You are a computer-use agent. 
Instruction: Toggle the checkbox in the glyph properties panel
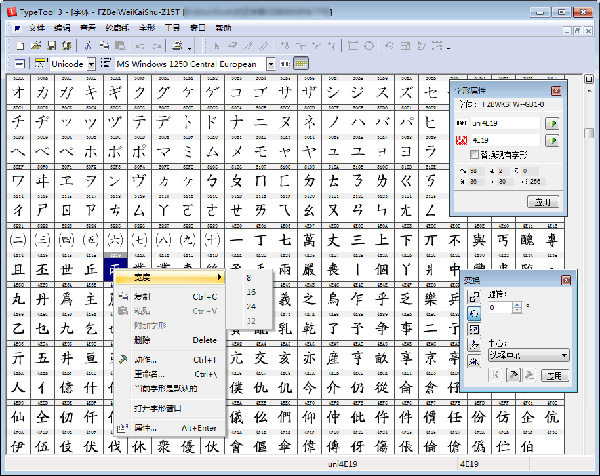point(475,155)
